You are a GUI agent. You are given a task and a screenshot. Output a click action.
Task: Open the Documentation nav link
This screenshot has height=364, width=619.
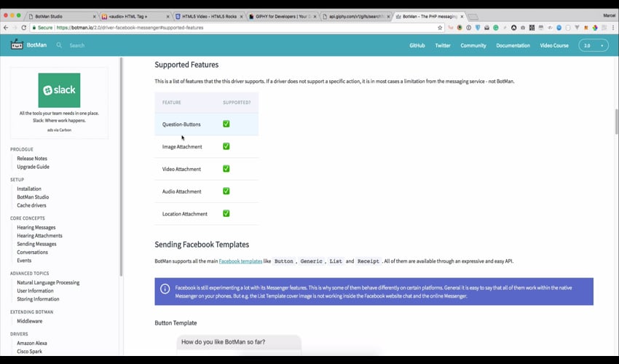pos(513,45)
